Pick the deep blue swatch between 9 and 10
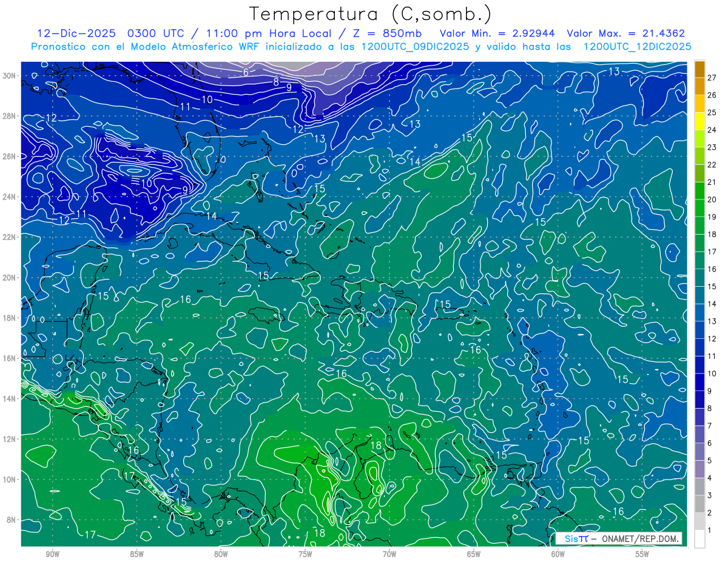Viewport: 728px width, 562px height. [x=699, y=382]
